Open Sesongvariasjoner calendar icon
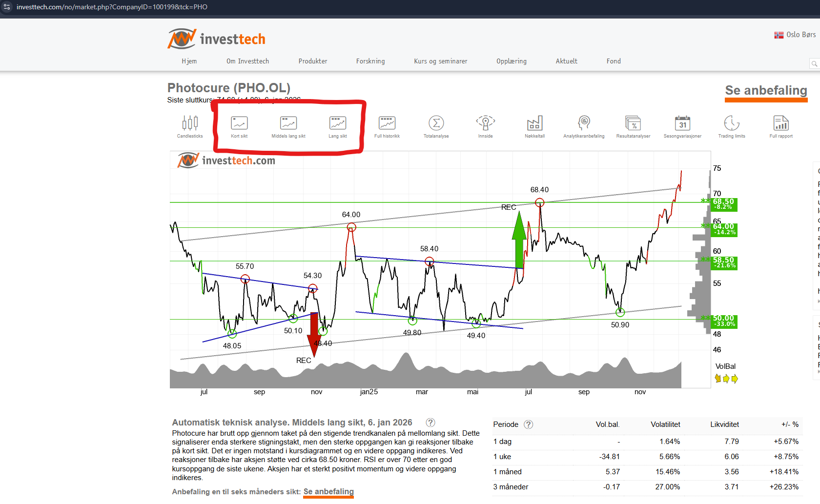This screenshot has width=820, height=504. (x=682, y=126)
